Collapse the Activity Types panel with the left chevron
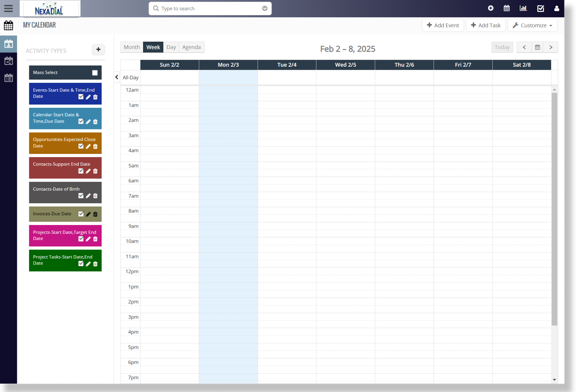Viewport: 576px width, 392px height. 116,77
